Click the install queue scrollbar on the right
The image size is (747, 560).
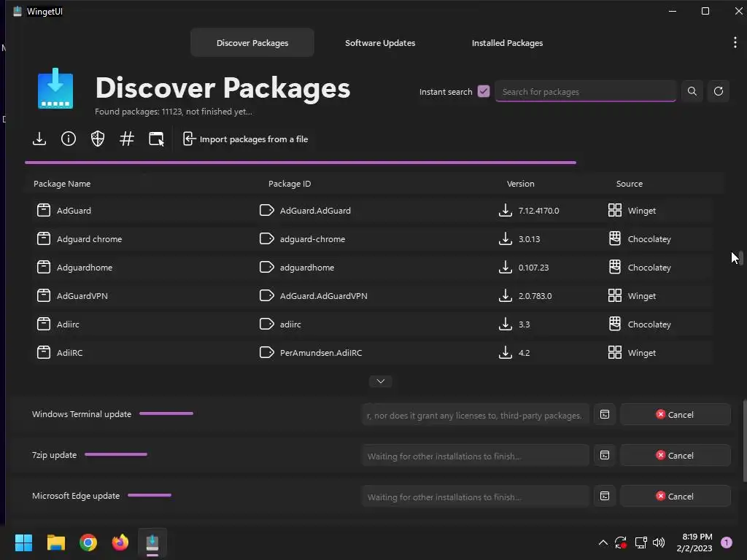744,440
